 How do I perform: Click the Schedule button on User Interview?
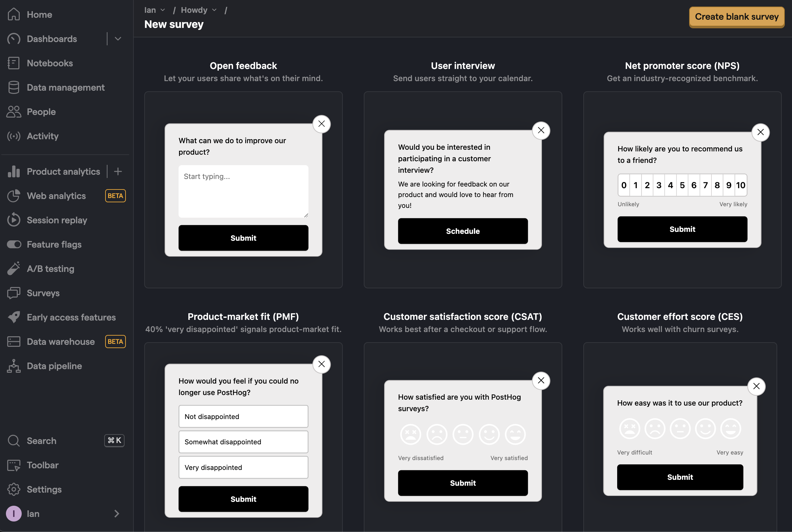point(463,231)
